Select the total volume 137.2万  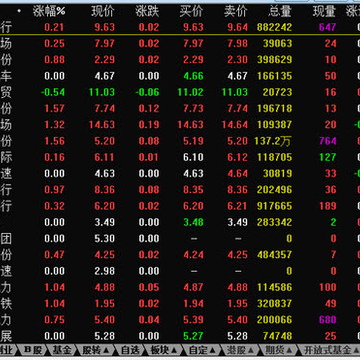[x=272, y=141]
